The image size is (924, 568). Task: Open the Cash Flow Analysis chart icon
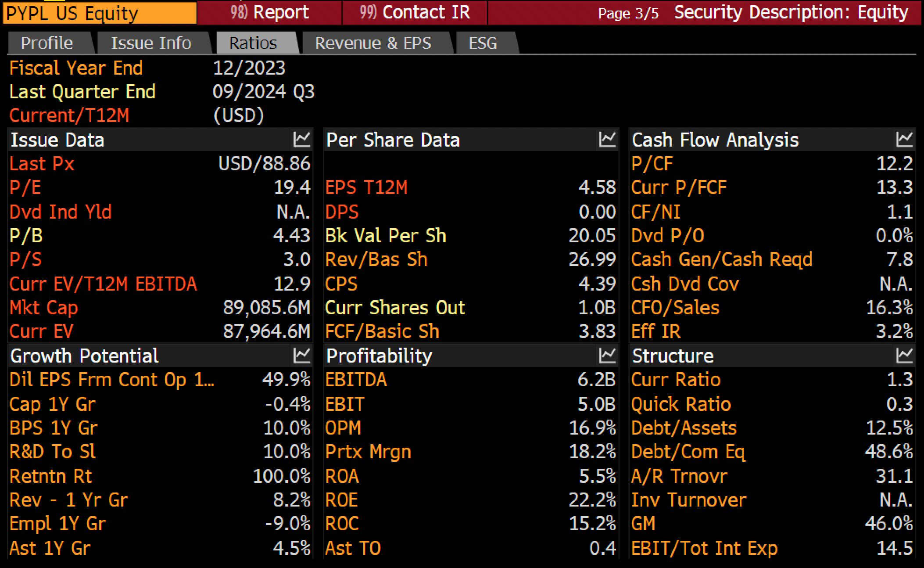904,140
